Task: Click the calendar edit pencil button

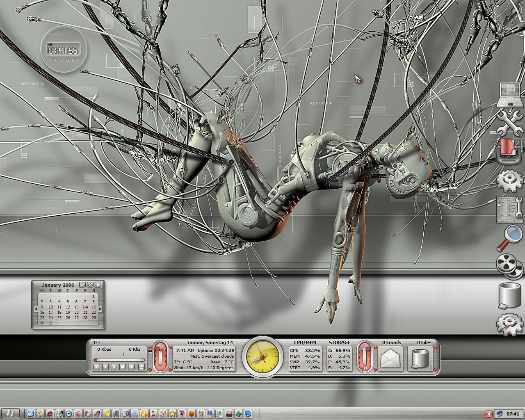Action: (x=90, y=285)
